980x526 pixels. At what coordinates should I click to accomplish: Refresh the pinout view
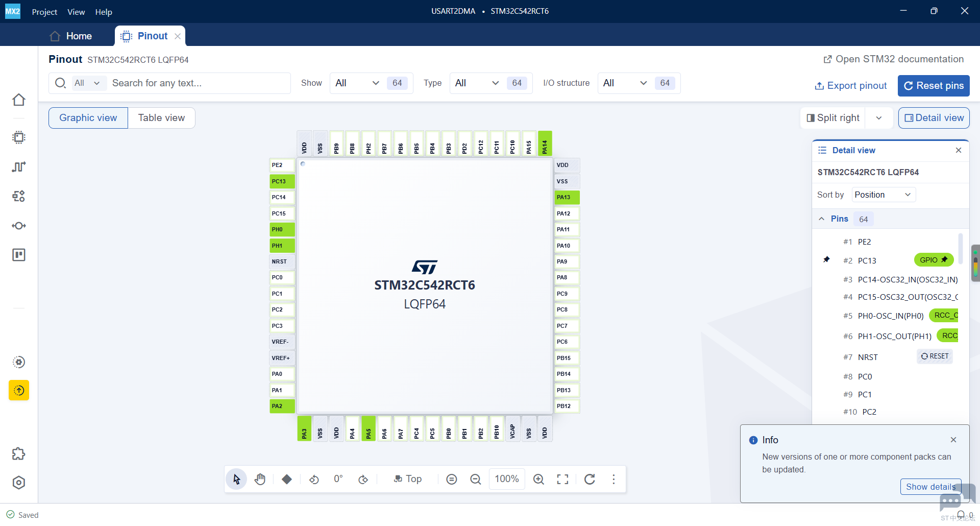590,479
